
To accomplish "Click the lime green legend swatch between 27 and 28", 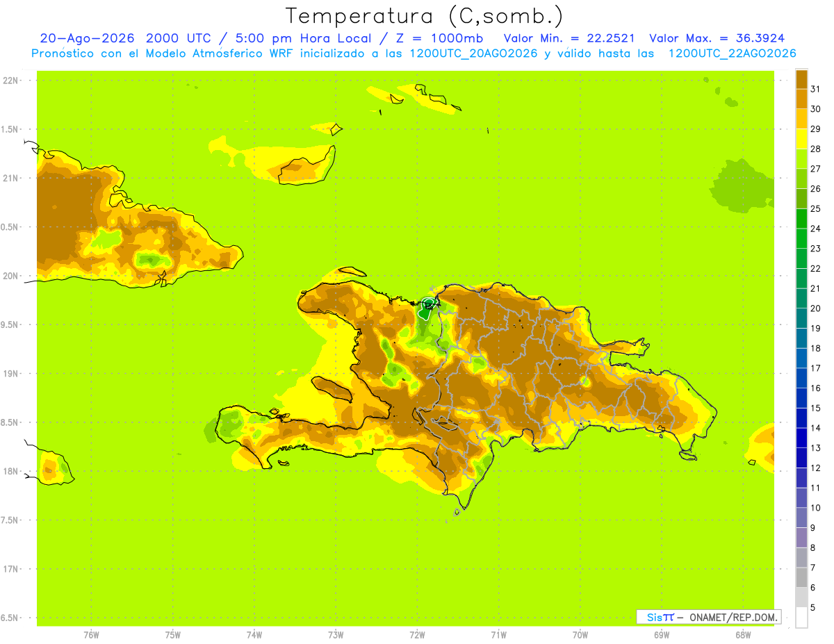I will [x=801, y=160].
